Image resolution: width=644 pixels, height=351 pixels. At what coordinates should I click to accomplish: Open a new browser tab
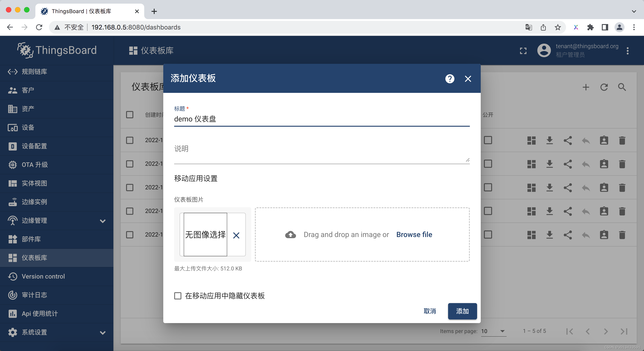click(154, 11)
